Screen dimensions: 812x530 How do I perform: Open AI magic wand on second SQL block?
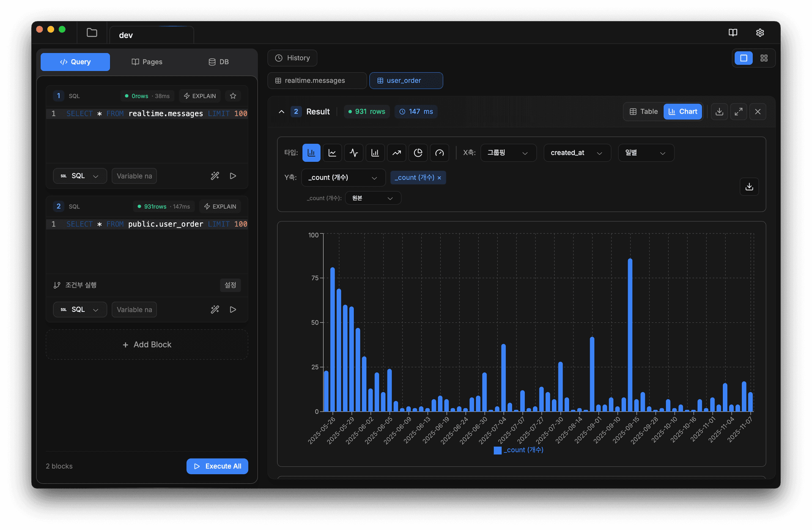215,309
